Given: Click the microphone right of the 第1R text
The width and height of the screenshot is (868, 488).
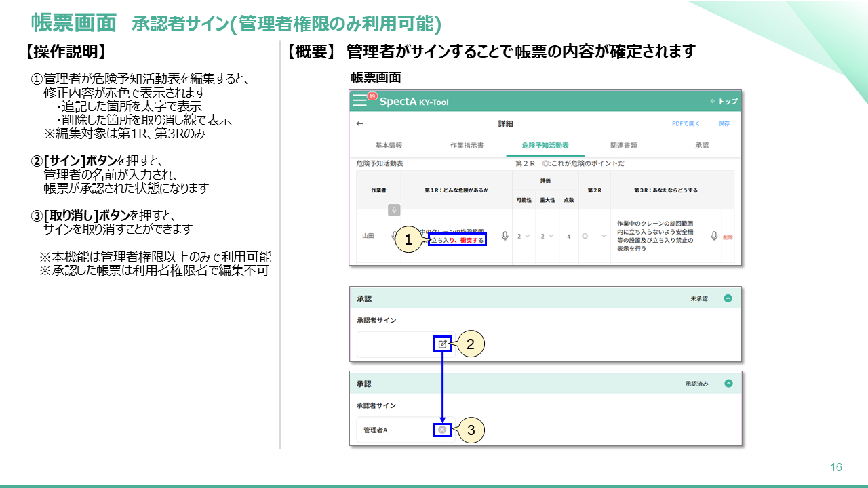Looking at the screenshot, I should [x=505, y=236].
